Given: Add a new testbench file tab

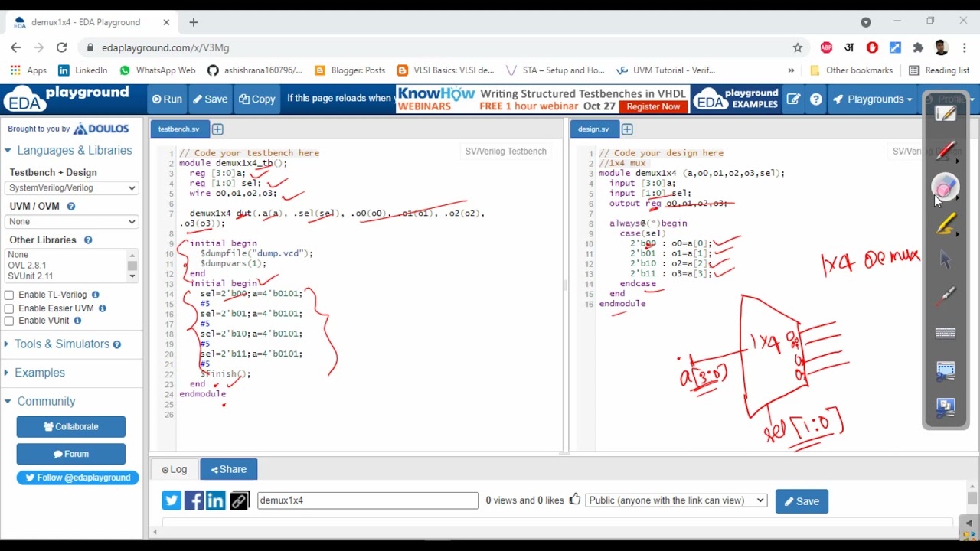Looking at the screenshot, I should (x=217, y=129).
